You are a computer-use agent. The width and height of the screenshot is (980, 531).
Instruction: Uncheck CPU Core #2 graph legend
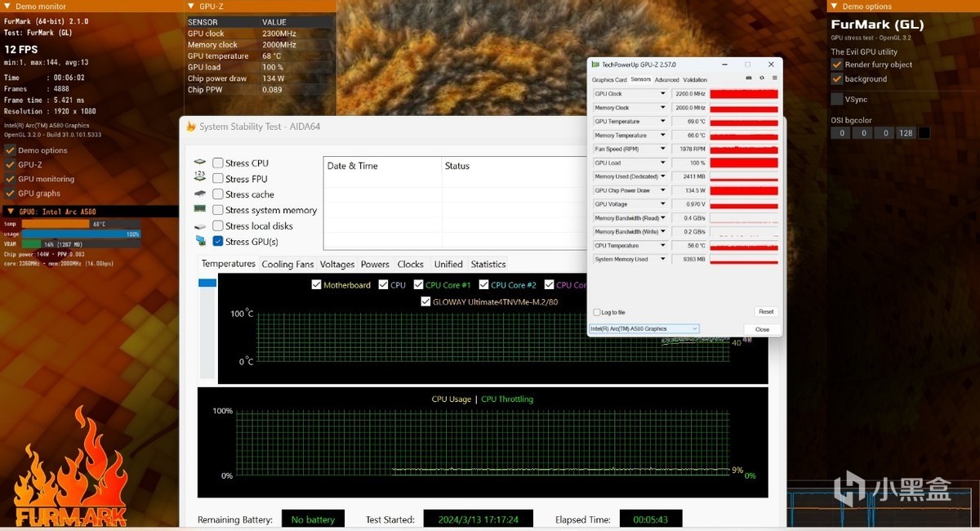(x=483, y=285)
